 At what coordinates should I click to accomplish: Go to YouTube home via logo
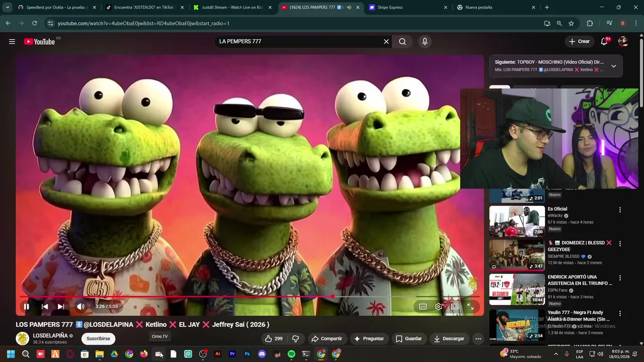[39, 42]
